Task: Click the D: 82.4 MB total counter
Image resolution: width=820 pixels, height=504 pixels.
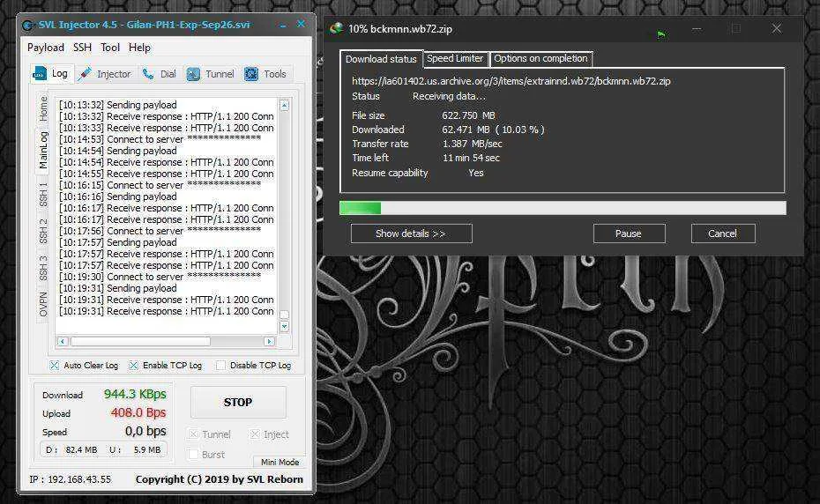Action: click(71, 449)
